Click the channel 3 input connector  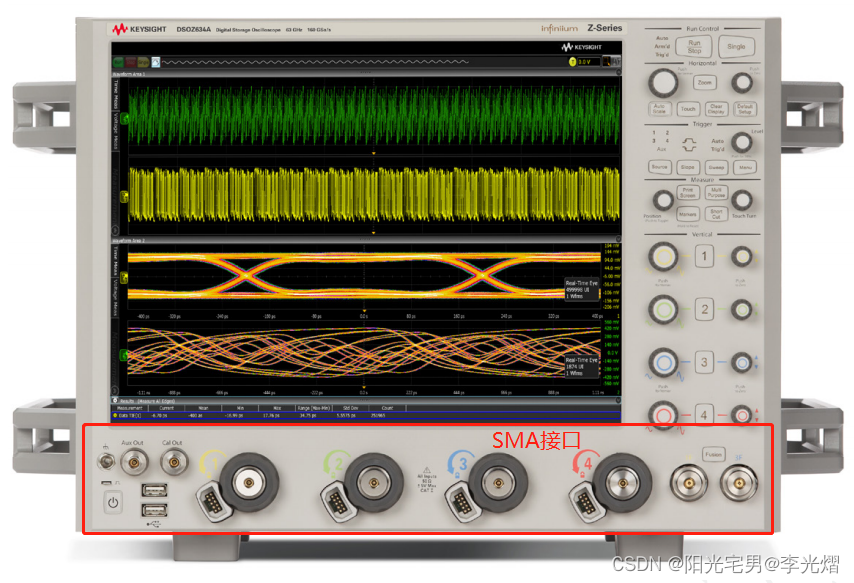[497, 482]
